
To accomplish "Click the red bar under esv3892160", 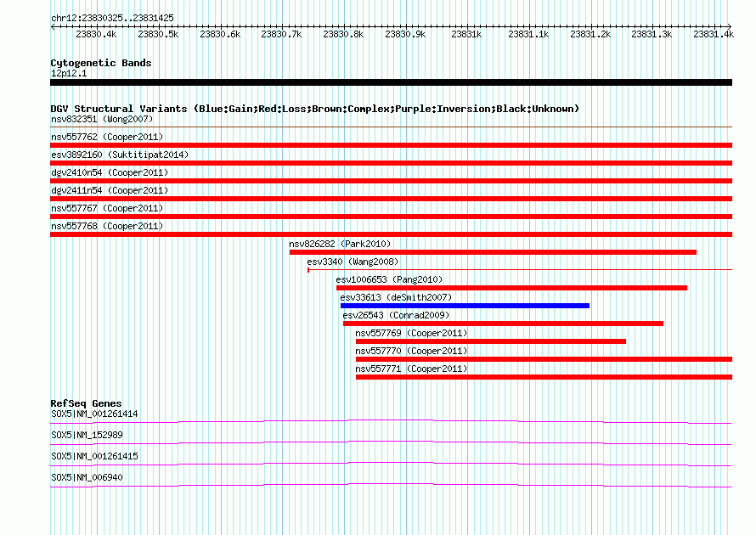I will coord(391,163).
